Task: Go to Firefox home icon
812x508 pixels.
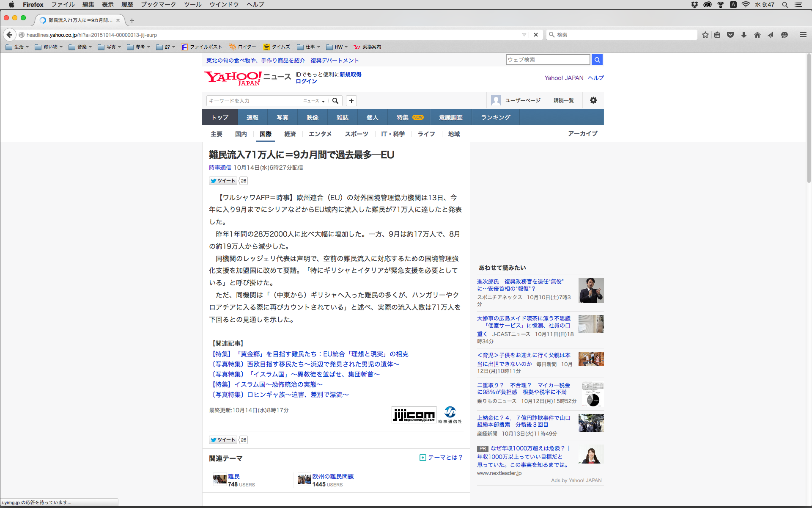Action: [x=757, y=35]
